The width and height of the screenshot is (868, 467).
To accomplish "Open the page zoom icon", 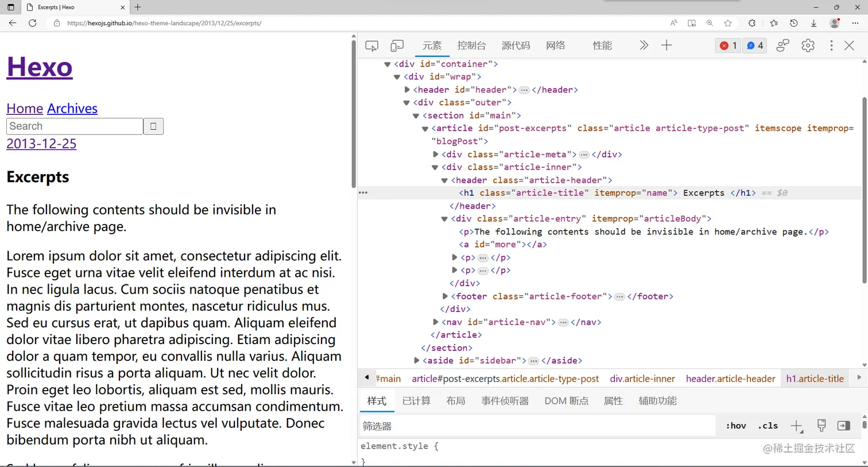I will click(710, 23).
